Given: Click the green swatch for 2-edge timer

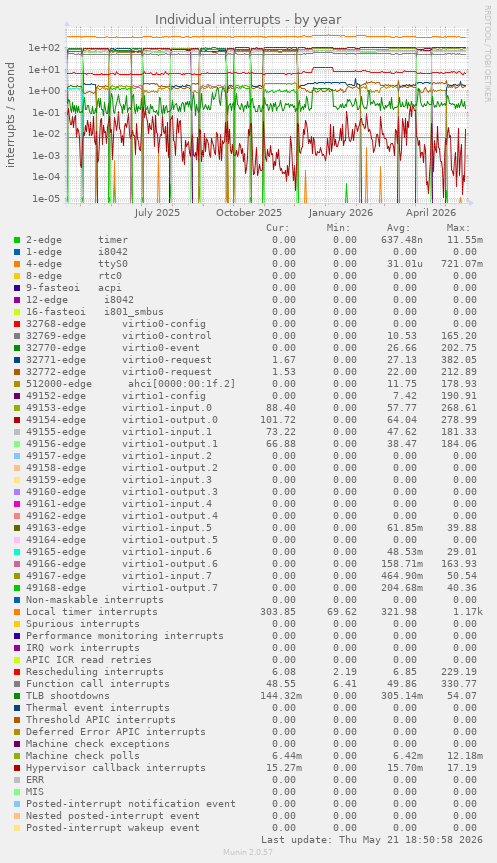Looking at the screenshot, I should pyautogui.click(x=17, y=240).
